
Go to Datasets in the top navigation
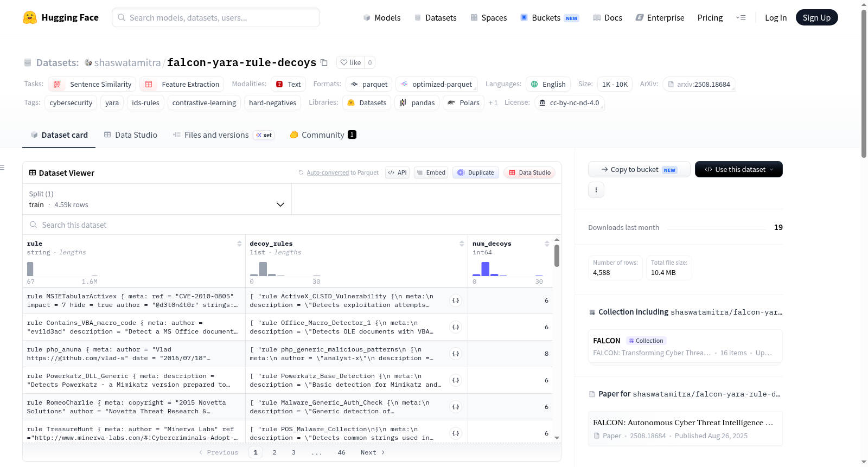435,17
